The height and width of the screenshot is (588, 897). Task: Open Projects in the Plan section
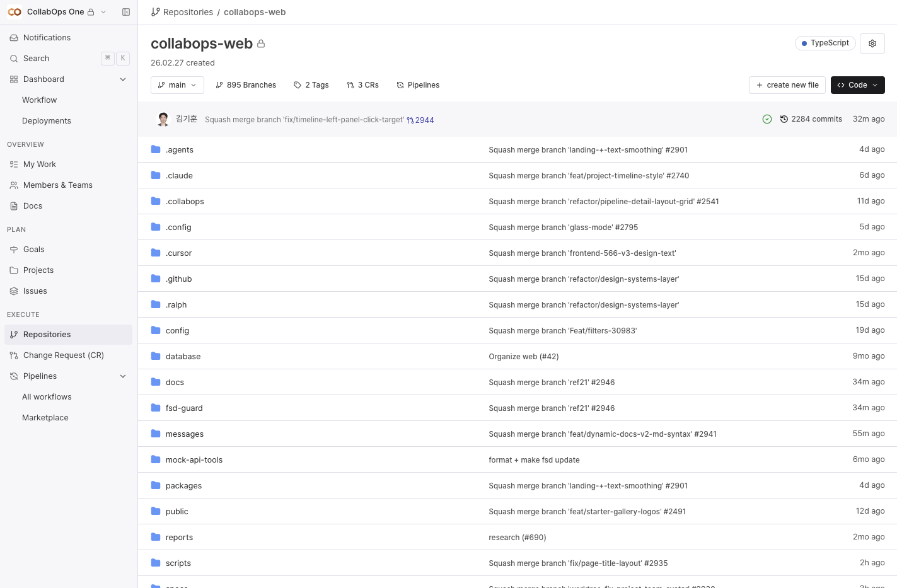point(68,270)
